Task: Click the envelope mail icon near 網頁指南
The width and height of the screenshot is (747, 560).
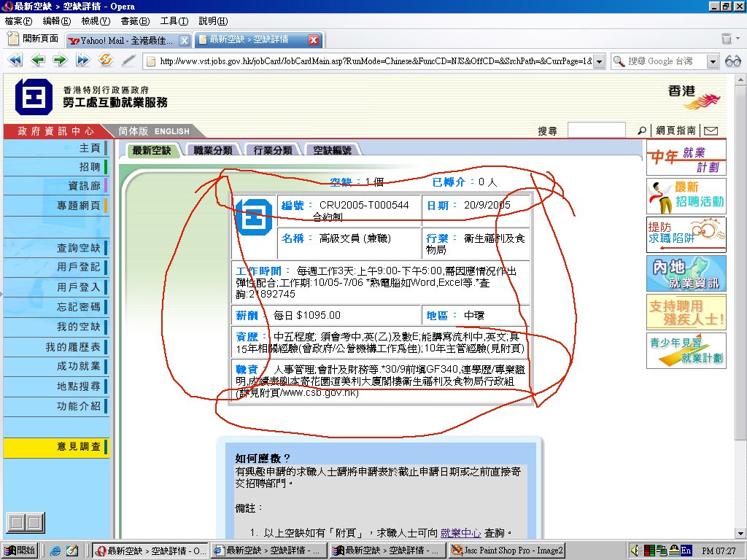Action: click(711, 131)
